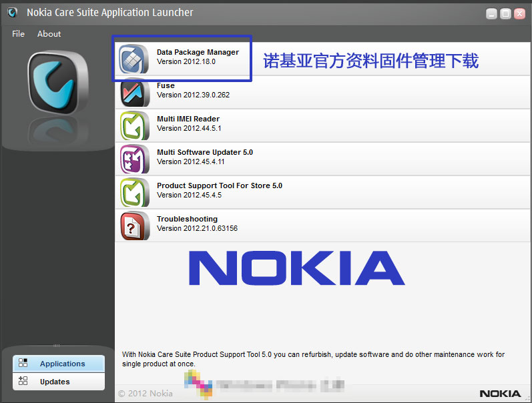
Task: Click the '© 2012 Nokia' copyright text
Action: 146,394
